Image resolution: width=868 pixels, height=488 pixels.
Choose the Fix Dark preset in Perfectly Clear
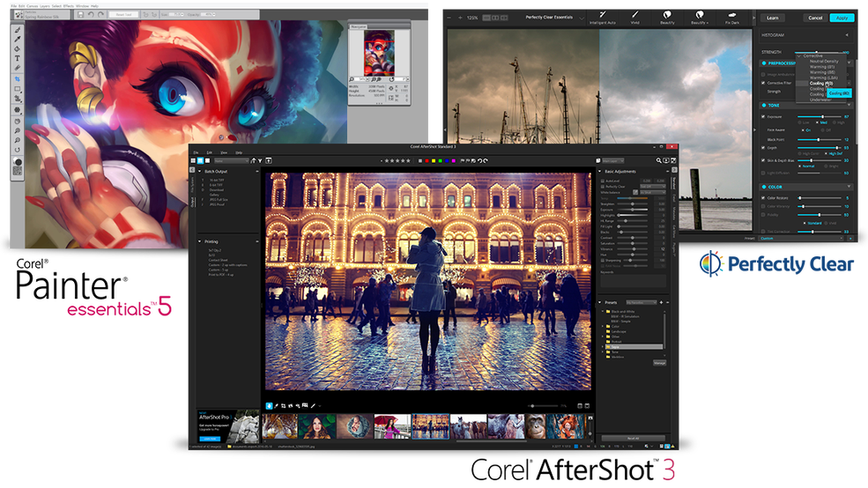(731, 18)
